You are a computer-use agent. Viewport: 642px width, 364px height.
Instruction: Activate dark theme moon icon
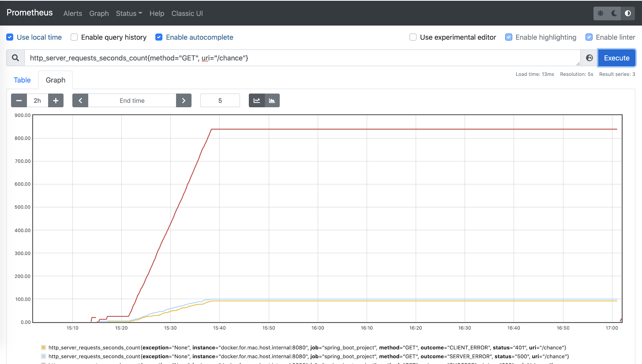[614, 13]
